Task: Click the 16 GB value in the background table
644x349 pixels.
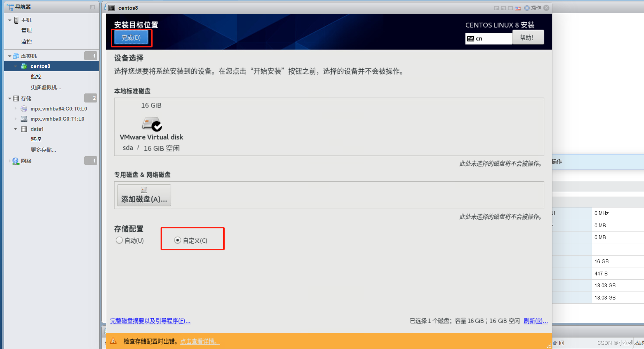Action: (602, 261)
